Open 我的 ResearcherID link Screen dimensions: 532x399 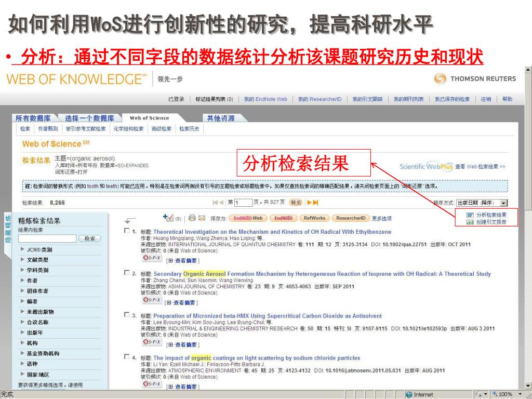[320, 99]
